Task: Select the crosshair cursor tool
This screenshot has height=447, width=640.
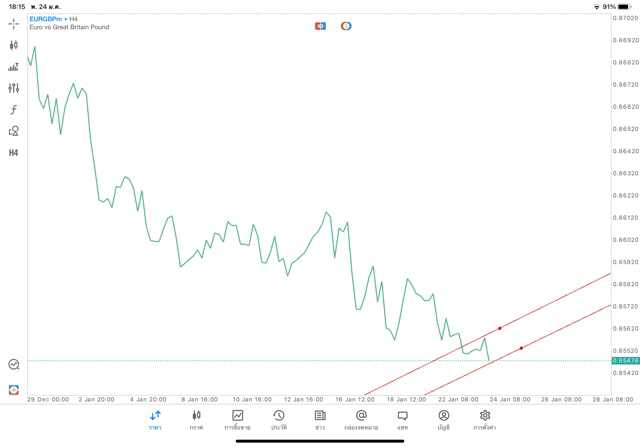Action: click(13, 23)
